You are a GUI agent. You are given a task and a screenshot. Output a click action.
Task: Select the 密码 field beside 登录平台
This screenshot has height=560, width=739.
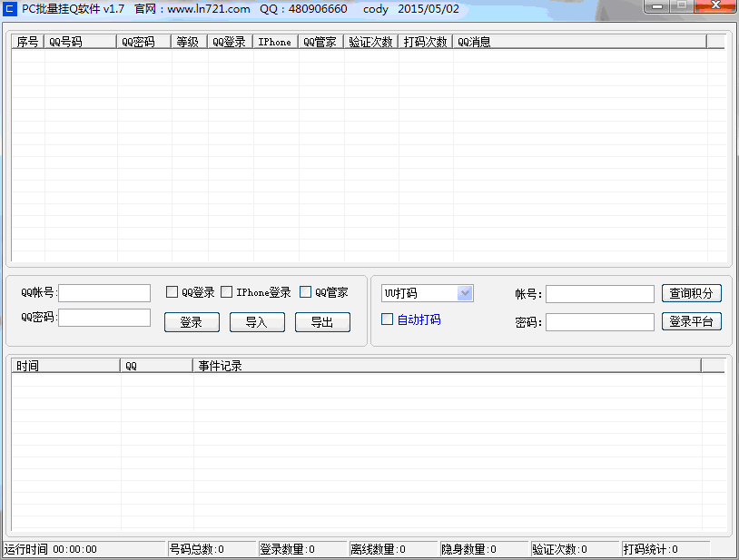point(600,321)
